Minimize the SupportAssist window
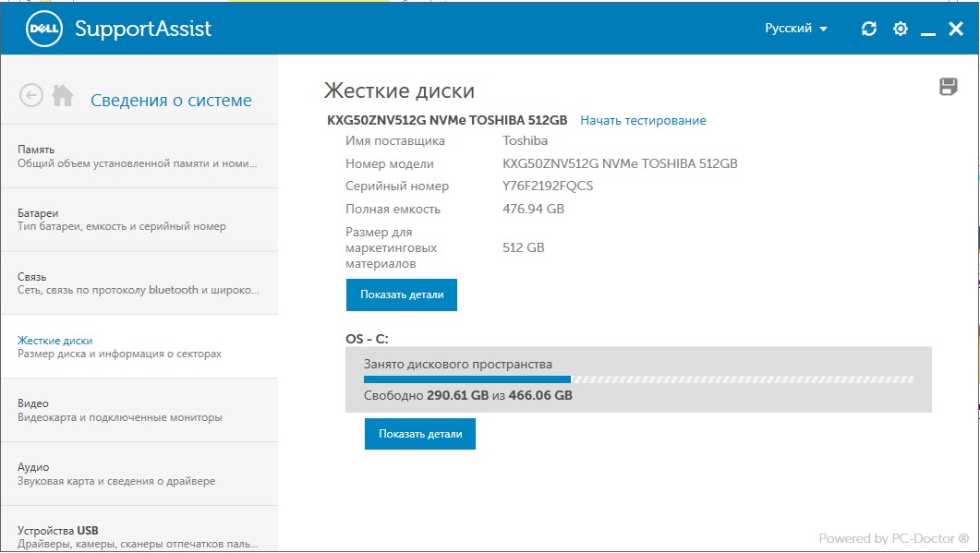The image size is (980, 553). (x=928, y=34)
